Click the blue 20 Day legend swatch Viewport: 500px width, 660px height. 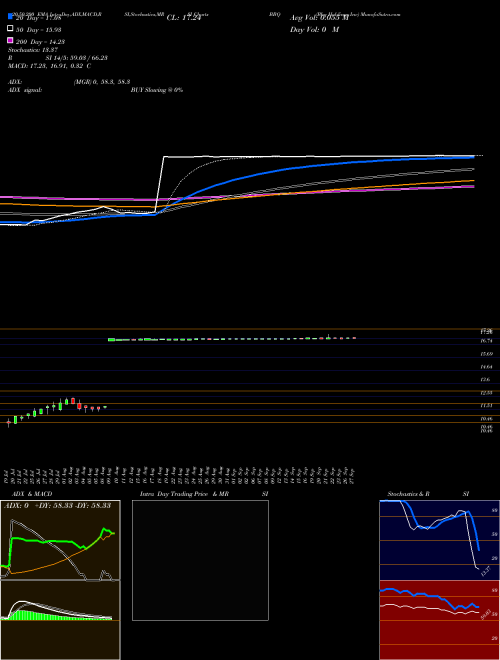click(10, 16)
